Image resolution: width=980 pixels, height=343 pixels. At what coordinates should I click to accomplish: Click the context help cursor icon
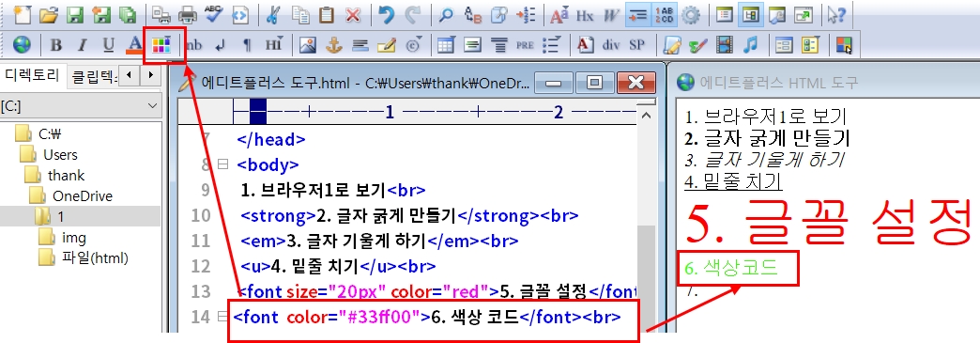click(x=836, y=15)
